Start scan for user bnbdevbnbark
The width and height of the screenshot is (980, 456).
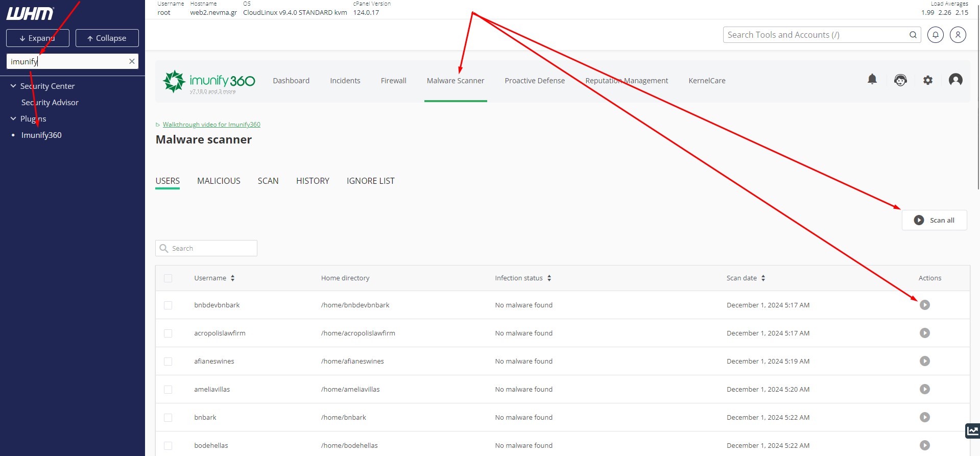[925, 305]
